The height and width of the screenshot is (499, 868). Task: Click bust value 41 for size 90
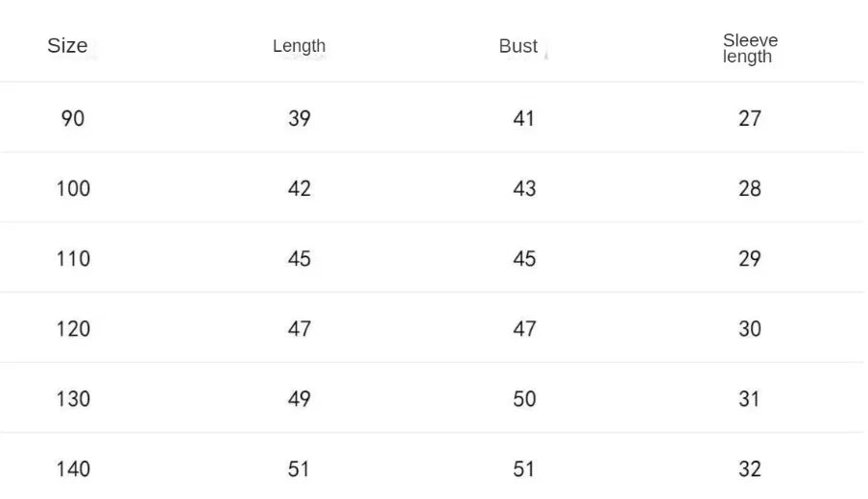coord(524,119)
